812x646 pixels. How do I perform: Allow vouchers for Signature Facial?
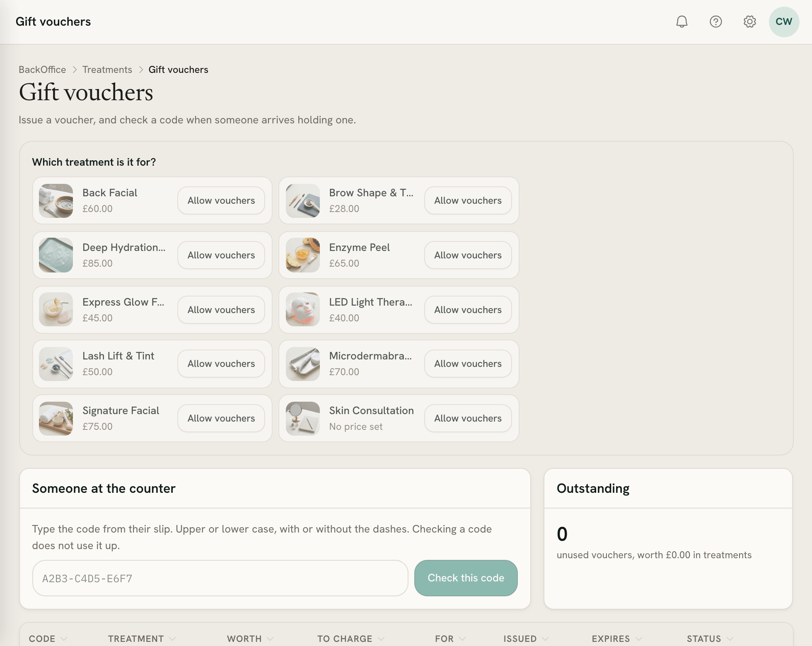pos(221,418)
